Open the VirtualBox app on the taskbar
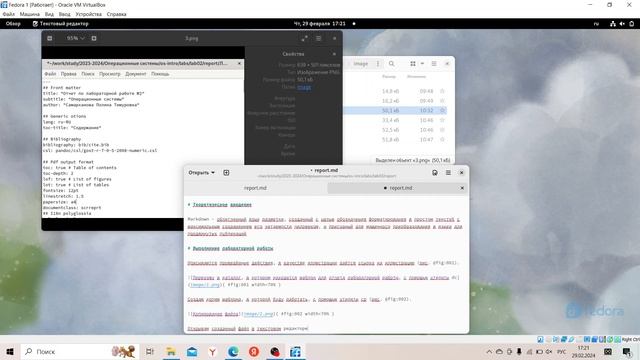 click(x=296, y=351)
